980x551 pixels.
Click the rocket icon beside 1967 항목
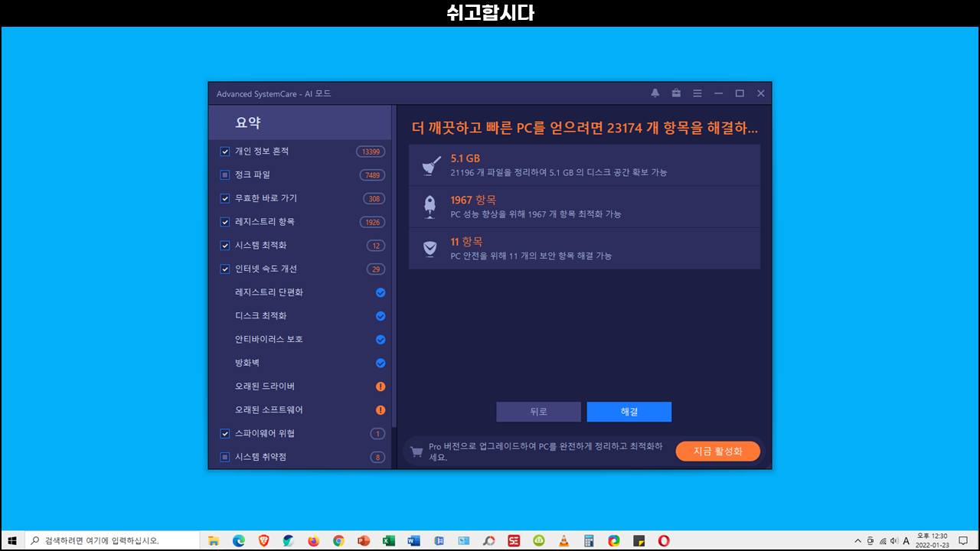pyautogui.click(x=430, y=207)
